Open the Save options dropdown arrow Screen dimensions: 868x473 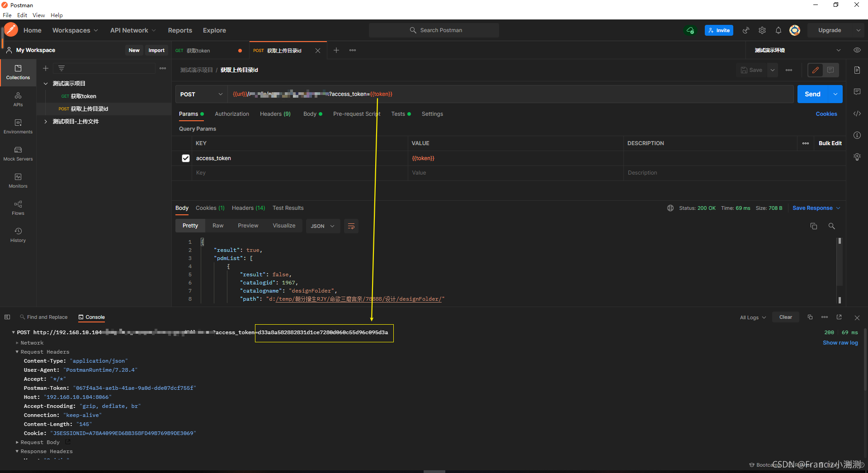(773, 70)
